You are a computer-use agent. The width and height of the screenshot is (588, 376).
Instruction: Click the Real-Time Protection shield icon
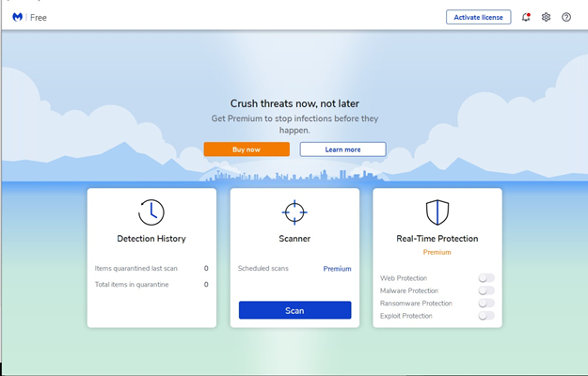437,212
